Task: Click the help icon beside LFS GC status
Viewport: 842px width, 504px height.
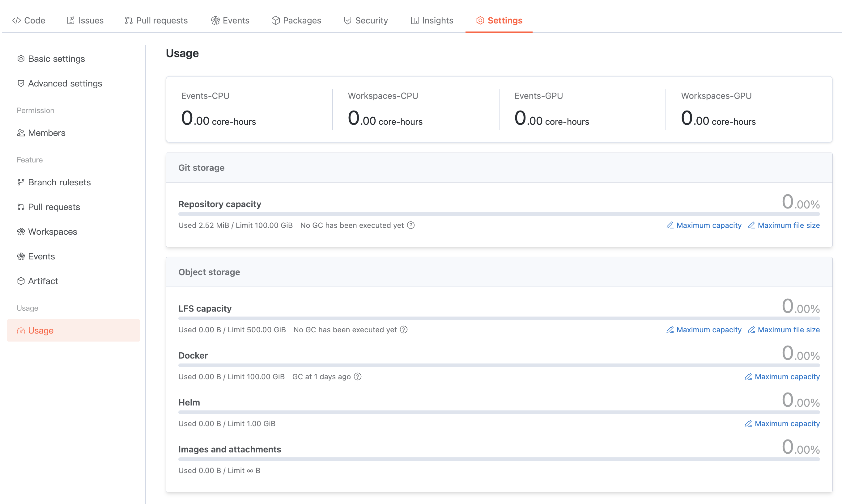Action: pos(403,330)
